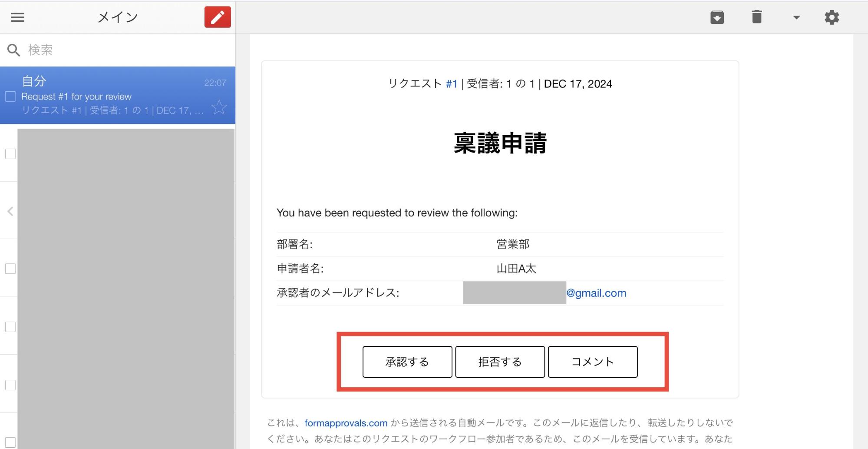
Task: Delete message with trash icon
Action: 757,17
